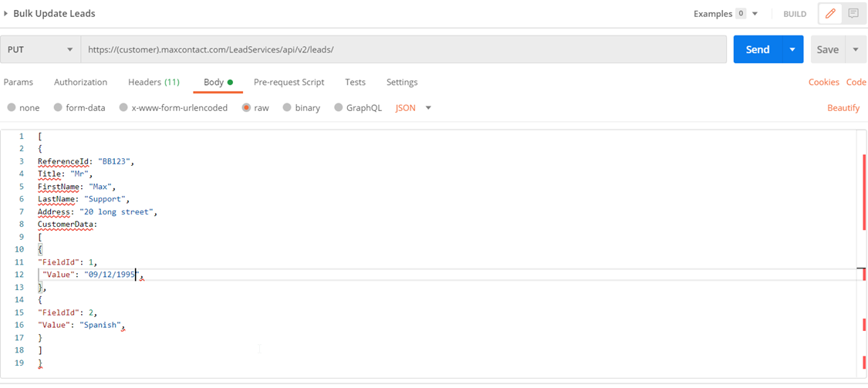
Task: Click the "Value": "Spanish" line
Action: (81, 325)
